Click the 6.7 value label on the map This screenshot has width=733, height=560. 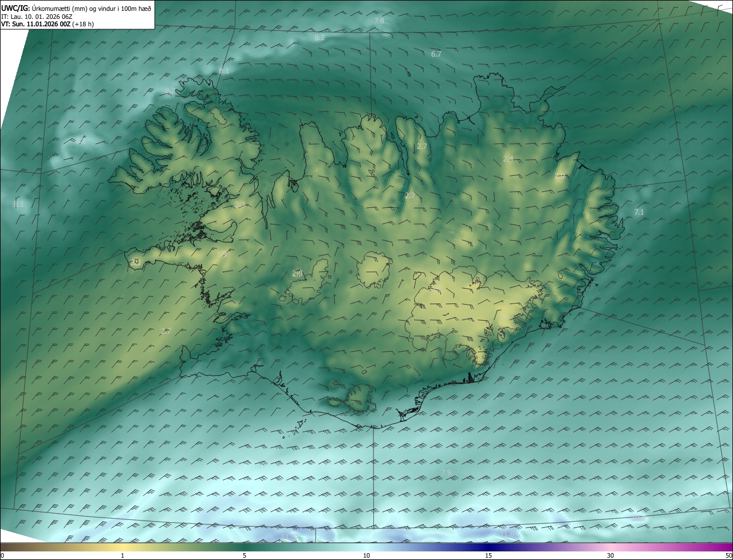[436, 54]
